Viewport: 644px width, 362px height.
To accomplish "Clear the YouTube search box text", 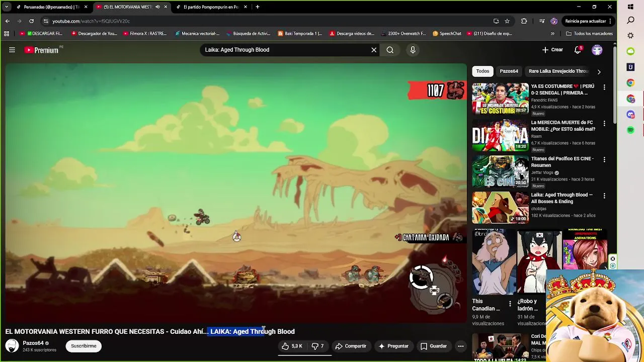I will tap(374, 50).
